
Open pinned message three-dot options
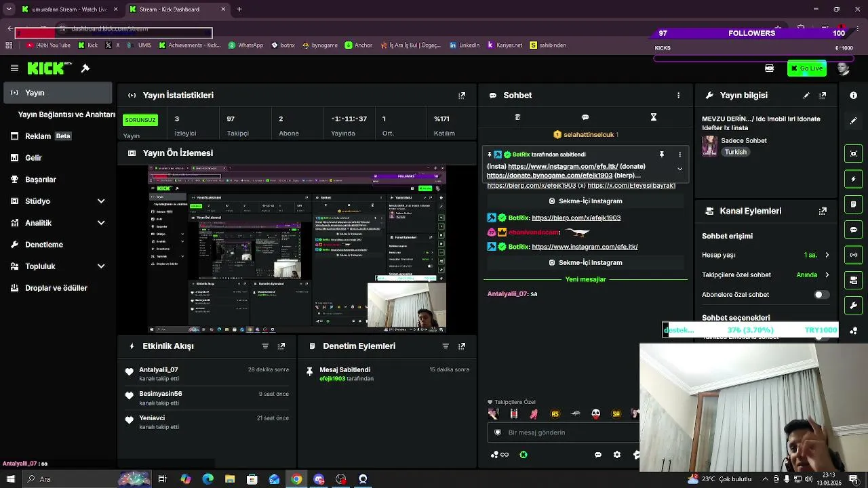(679, 155)
